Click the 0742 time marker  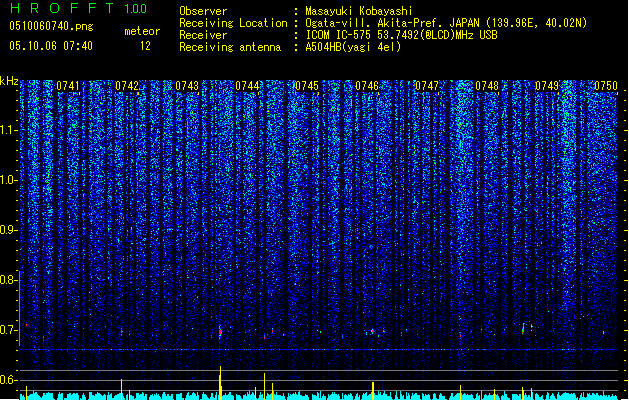coord(127,86)
